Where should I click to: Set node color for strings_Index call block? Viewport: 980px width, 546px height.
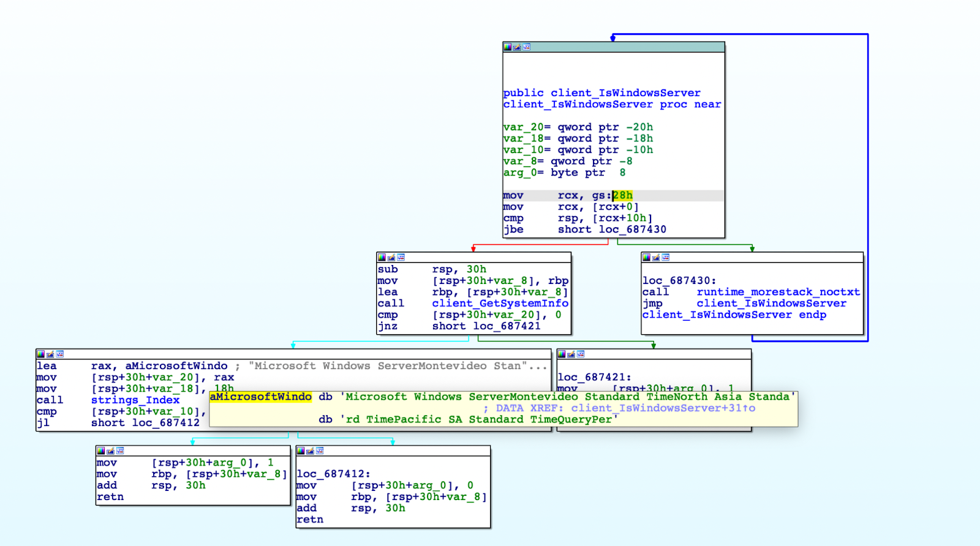pos(40,354)
